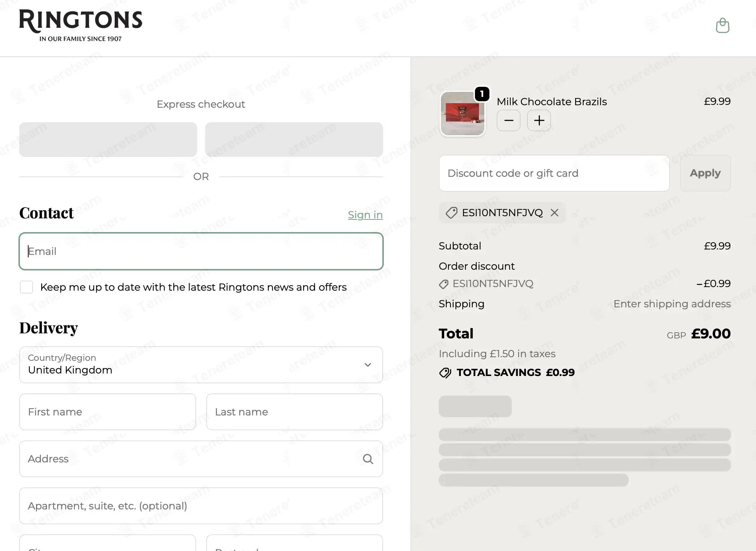Remove discount code ESI10NT5NFJVQ with X

point(555,213)
